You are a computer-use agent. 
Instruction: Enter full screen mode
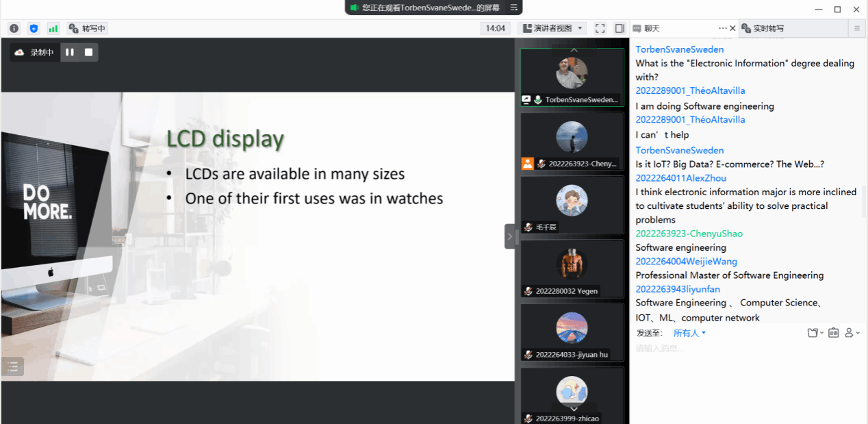[x=600, y=28]
